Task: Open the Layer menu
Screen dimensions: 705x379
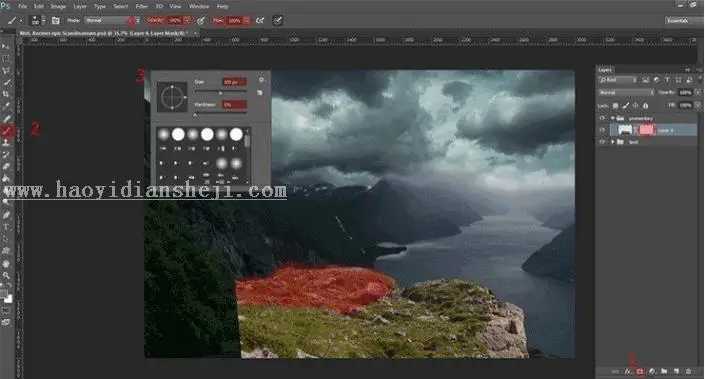Action: [x=80, y=6]
